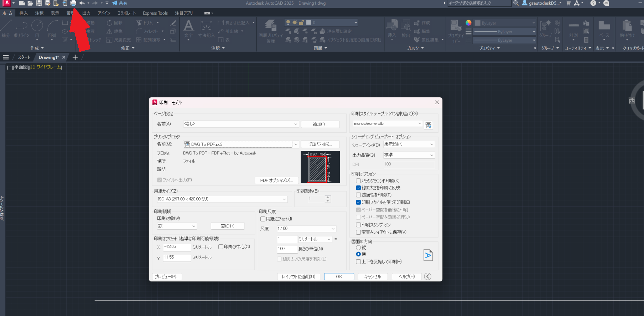Screen dimensions: 644x316
Task: Click the undo arrow icon
Action: pyautogui.click(x=82, y=3)
